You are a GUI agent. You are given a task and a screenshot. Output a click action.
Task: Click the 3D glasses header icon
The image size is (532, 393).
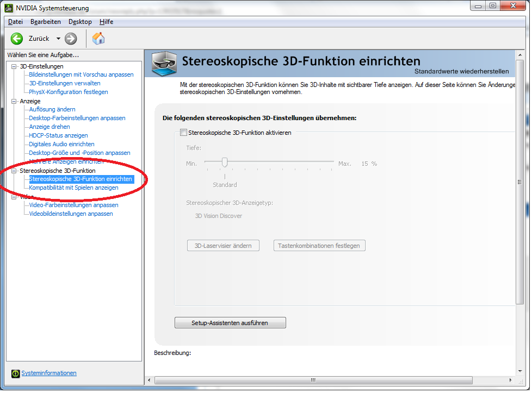164,64
